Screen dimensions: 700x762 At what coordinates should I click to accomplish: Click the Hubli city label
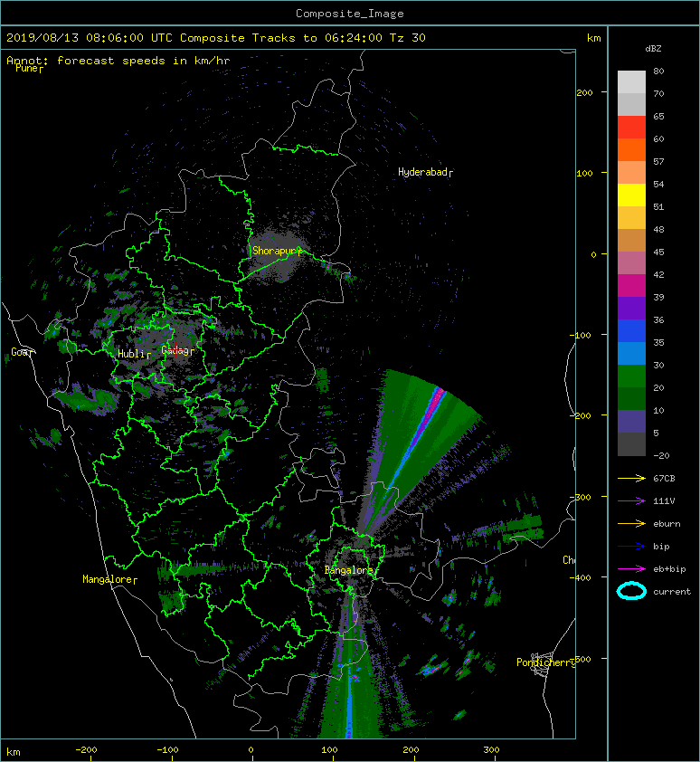click(134, 354)
